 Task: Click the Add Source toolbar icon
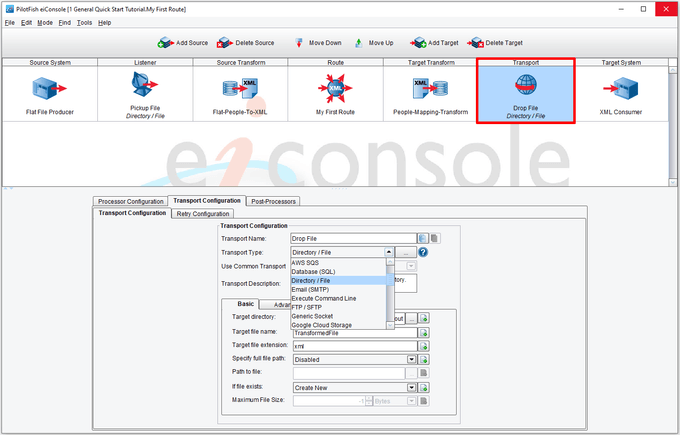[x=165, y=43]
